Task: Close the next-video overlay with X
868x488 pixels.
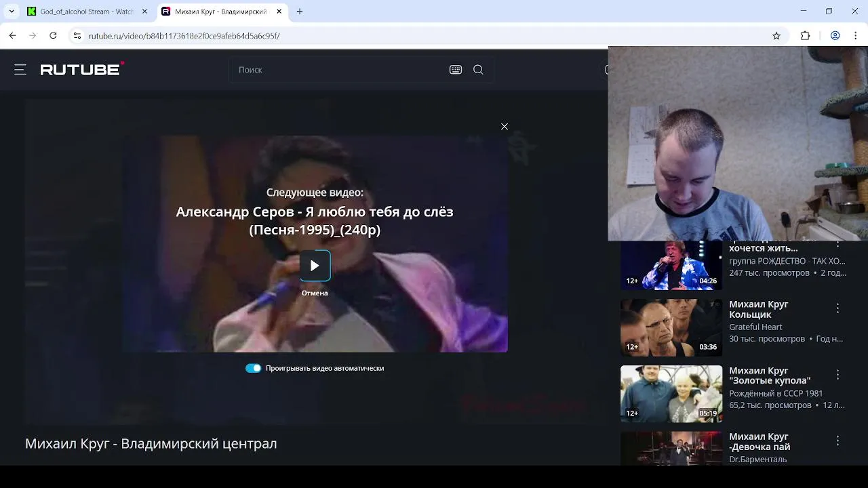Action: pyautogui.click(x=505, y=127)
